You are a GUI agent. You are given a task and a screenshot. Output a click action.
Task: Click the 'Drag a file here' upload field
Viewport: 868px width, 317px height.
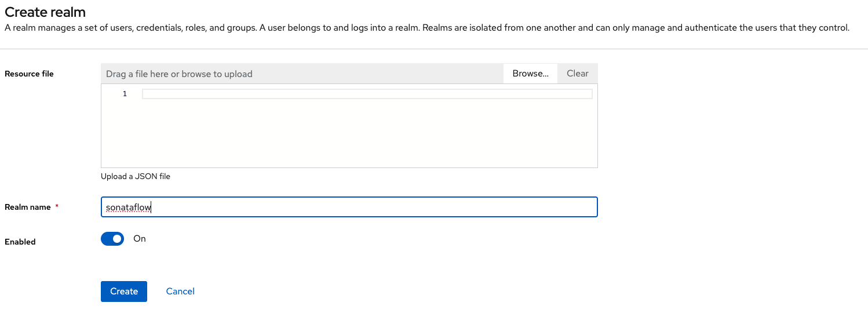point(301,74)
